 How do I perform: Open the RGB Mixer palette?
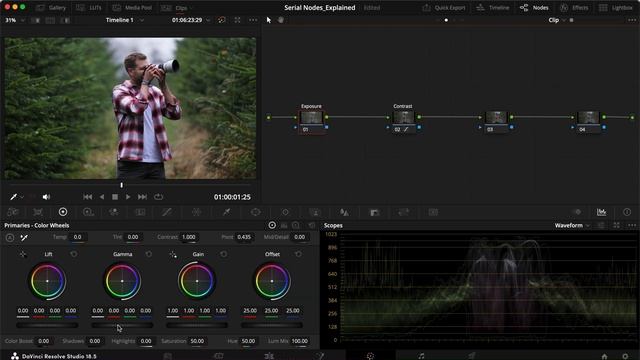pyautogui.click(x=114, y=212)
